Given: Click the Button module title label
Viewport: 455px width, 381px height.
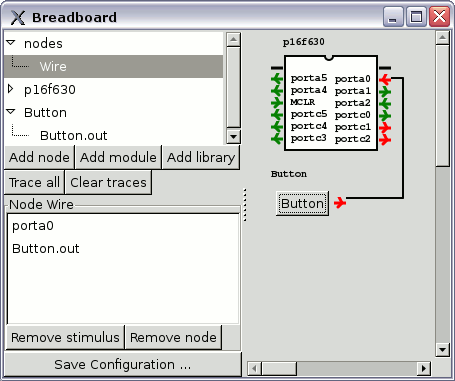Looking at the screenshot, I should 289,174.
